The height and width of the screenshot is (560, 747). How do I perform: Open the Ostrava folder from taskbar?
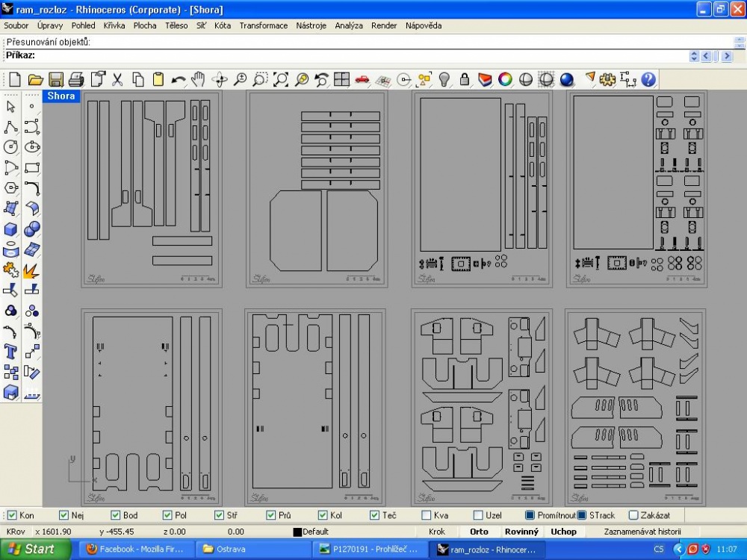coord(253,550)
